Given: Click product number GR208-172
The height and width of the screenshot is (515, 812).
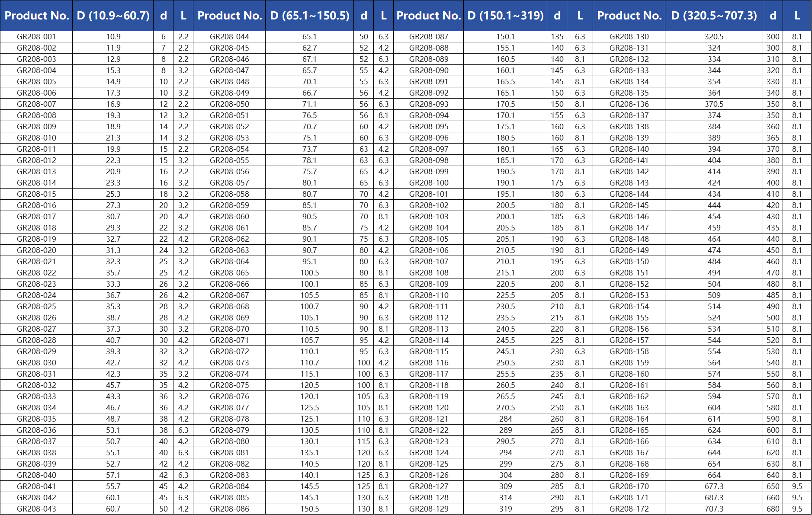Looking at the screenshot, I should [x=629, y=509].
